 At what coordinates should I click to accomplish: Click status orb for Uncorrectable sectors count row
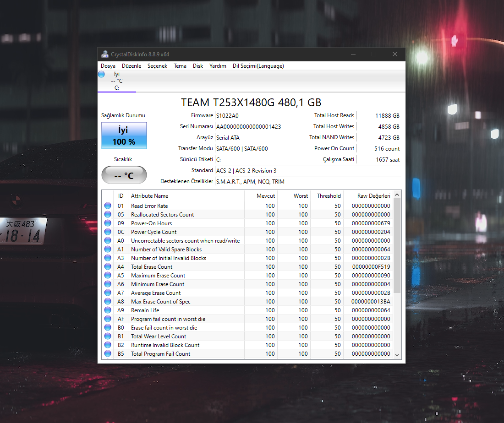point(108,240)
